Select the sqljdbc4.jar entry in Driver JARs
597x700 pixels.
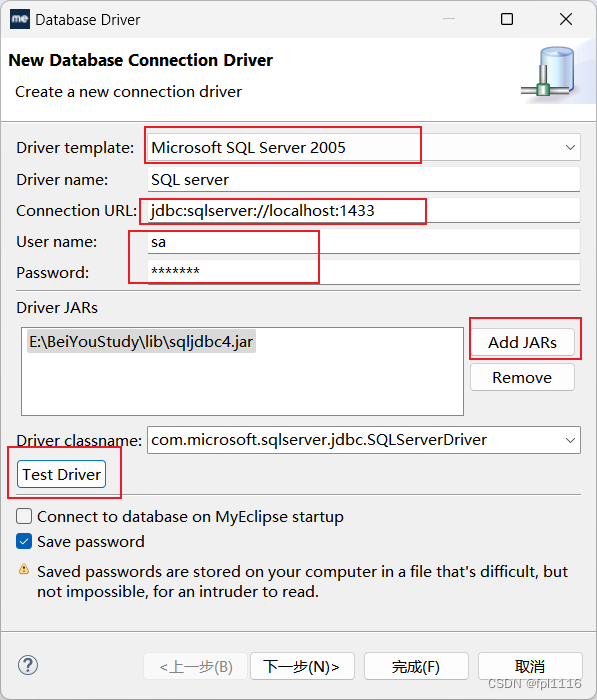click(x=141, y=342)
